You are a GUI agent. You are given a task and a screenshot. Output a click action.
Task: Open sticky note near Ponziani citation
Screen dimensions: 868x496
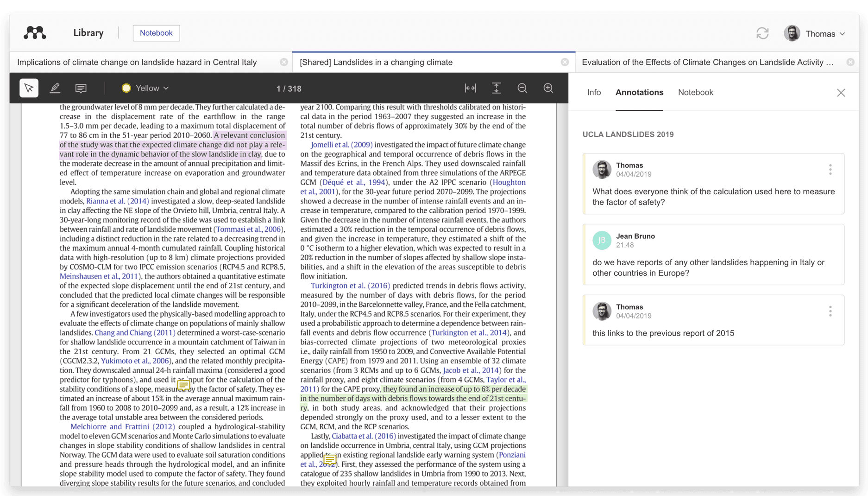click(x=330, y=459)
